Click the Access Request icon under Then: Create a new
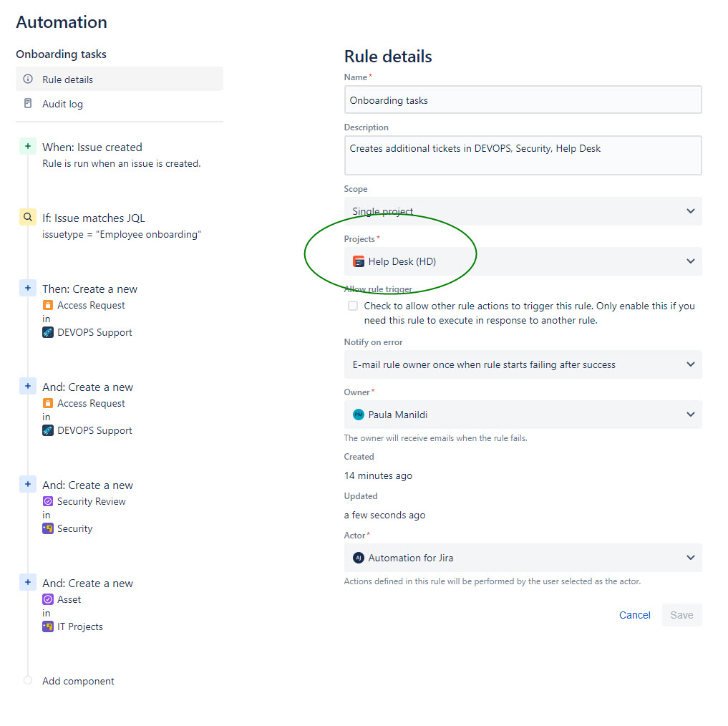Image resolution: width=728 pixels, height=726 pixels. click(x=48, y=305)
